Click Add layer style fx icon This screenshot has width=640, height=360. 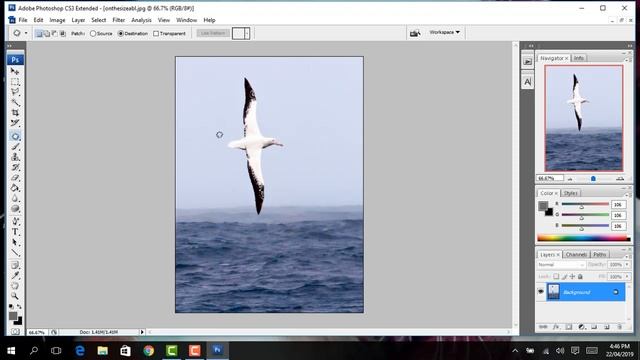click(x=556, y=327)
